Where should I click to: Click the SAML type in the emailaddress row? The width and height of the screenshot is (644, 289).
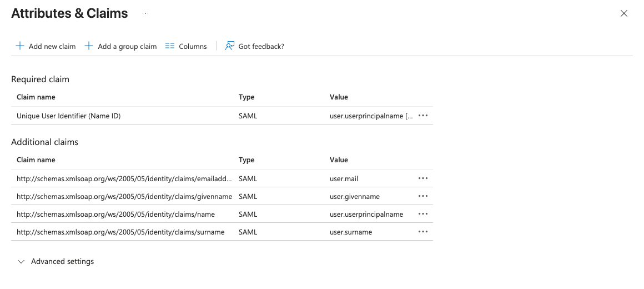(248, 179)
